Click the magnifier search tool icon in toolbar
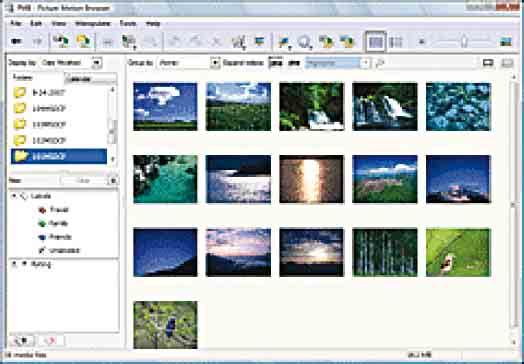Viewport: 524px width, 364px height. [305, 42]
